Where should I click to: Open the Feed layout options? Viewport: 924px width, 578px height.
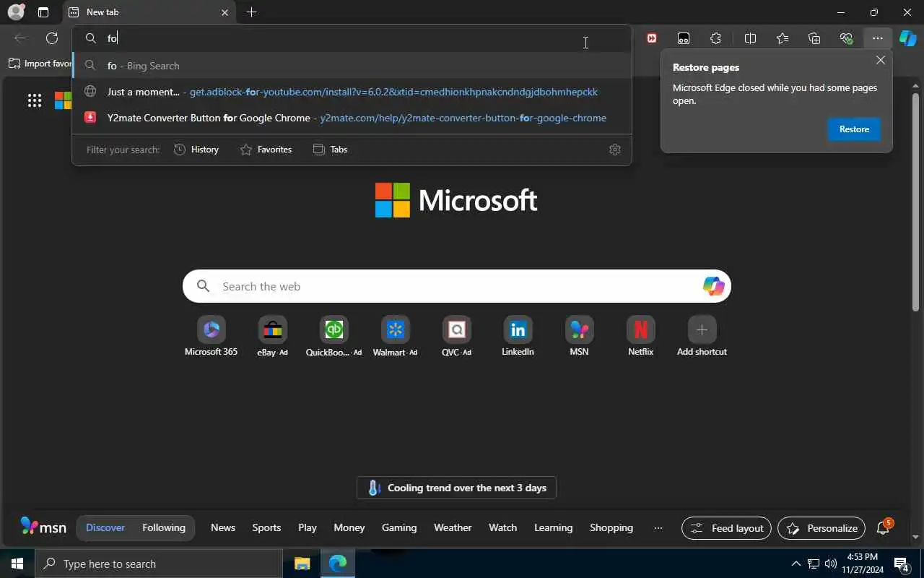click(x=726, y=528)
